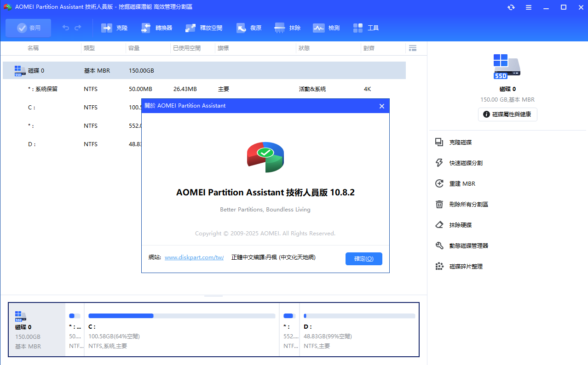Close the 關於 AOMEI dialog
The width and height of the screenshot is (588, 365).
click(x=381, y=106)
